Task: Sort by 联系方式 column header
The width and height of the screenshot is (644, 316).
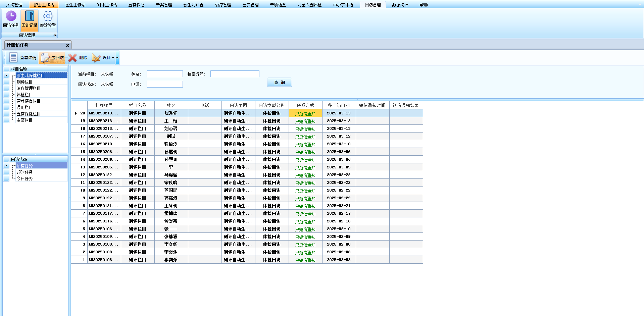Action: click(x=305, y=105)
